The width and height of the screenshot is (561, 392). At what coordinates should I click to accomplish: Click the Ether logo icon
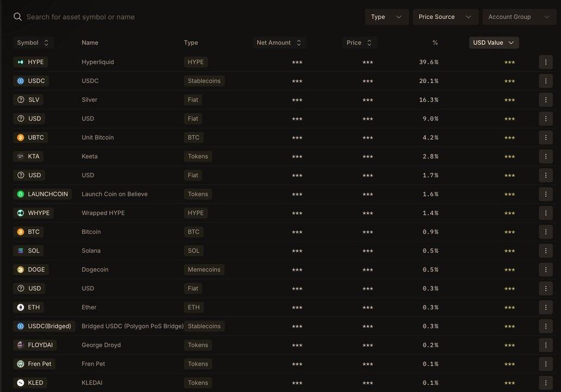pyautogui.click(x=21, y=307)
